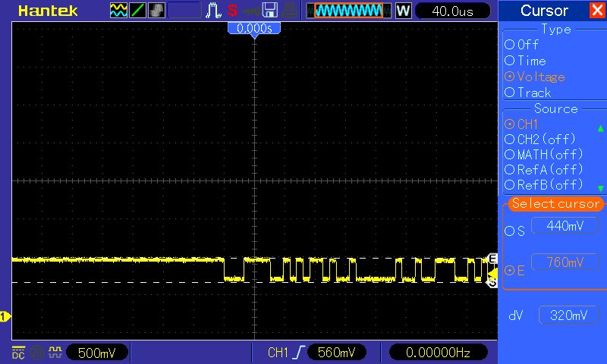607x364 pixels.
Task: Choose RefA(off) as cursor source
Action: (x=543, y=169)
